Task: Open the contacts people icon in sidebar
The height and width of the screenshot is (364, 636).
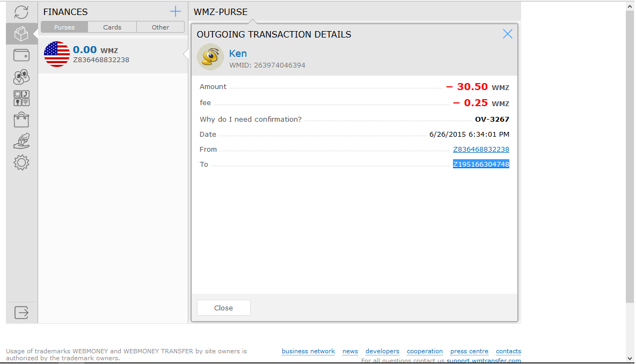Action: click(21, 77)
